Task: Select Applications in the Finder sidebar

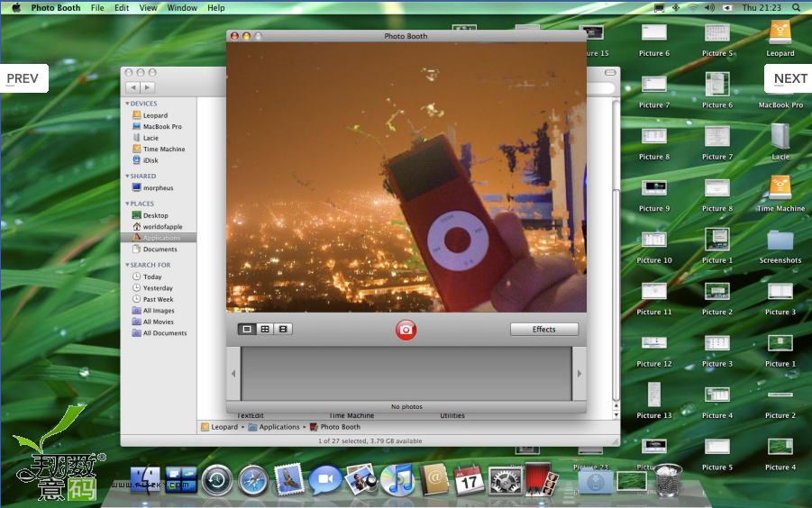Action: (x=159, y=238)
